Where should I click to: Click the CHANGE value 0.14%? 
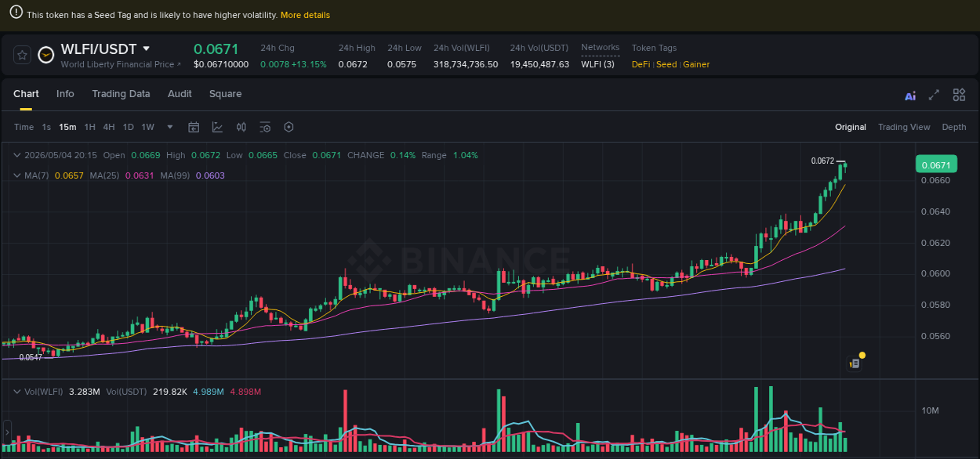[x=403, y=155]
